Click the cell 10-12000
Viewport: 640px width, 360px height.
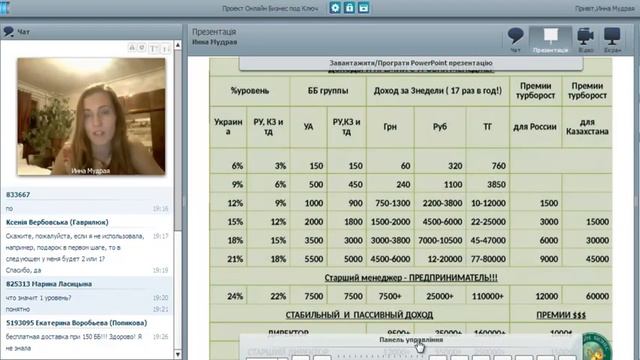(x=488, y=203)
